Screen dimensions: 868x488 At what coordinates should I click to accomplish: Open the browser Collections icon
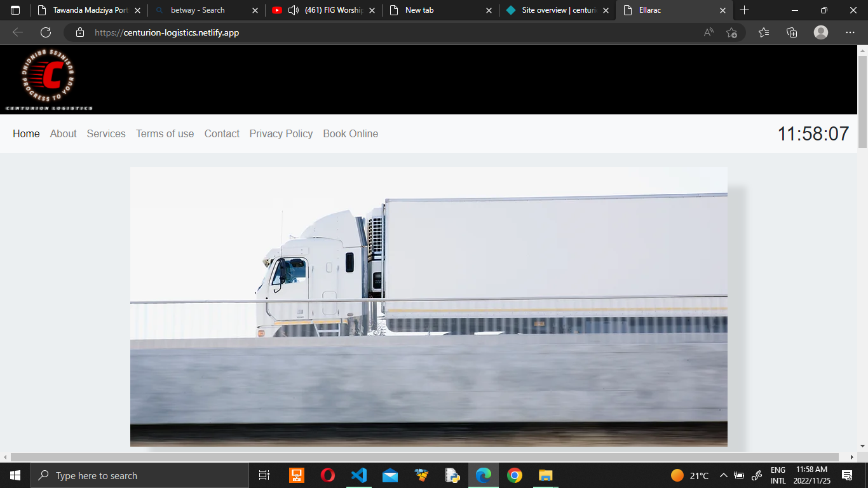point(792,32)
